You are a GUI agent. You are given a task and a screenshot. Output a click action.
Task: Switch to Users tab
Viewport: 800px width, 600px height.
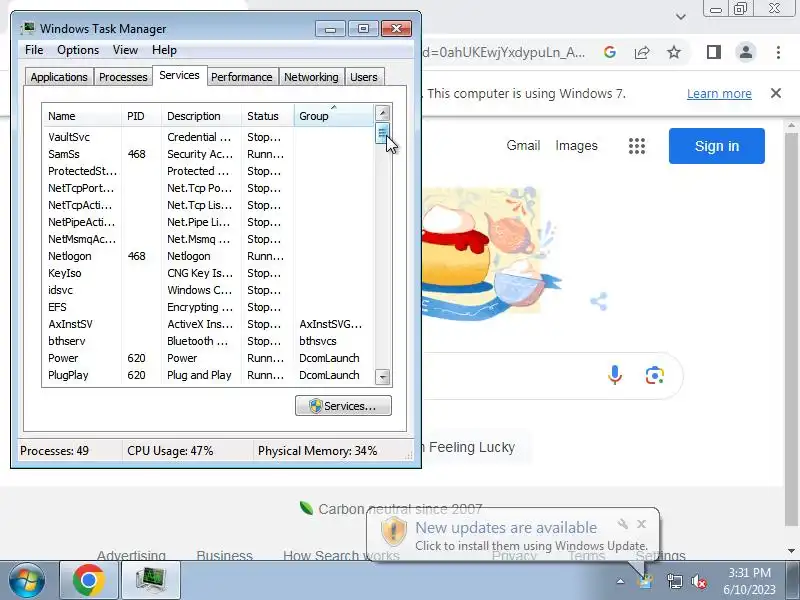pos(364,77)
